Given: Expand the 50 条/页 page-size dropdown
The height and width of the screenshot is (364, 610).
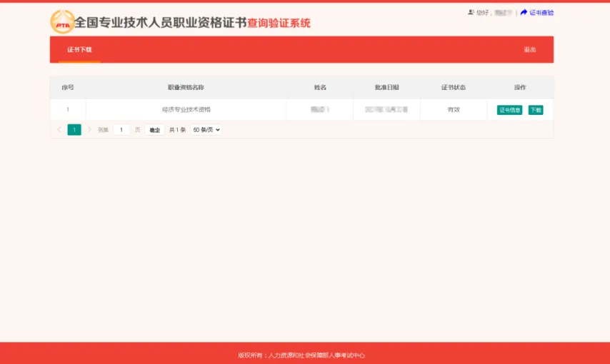Looking at the screenshot, I should click(206, 130).
